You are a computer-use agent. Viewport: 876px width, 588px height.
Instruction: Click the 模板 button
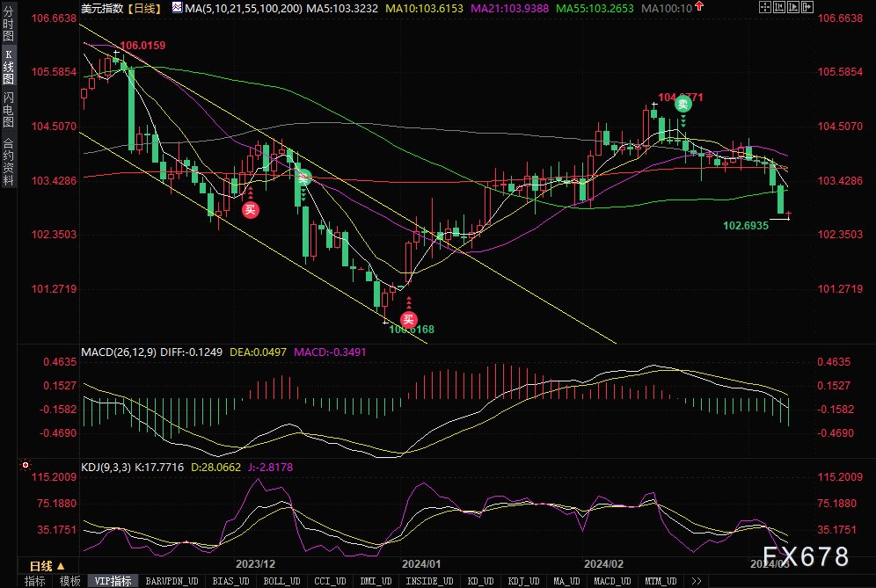(69, 581)
